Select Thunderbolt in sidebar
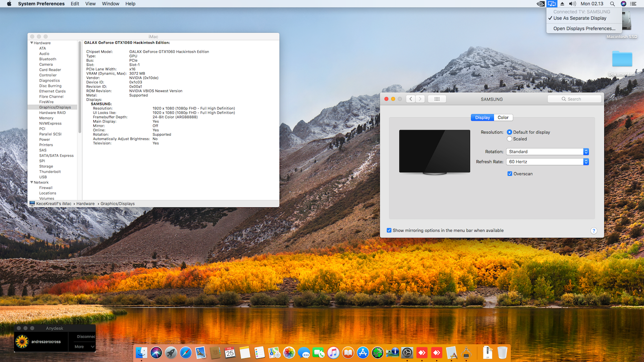This screenshot has width=644, height=362. pyautogui.click(x=50, y=172)
